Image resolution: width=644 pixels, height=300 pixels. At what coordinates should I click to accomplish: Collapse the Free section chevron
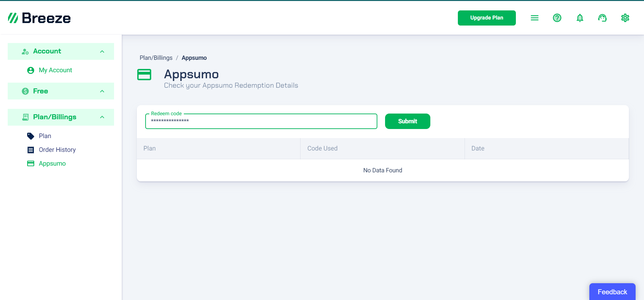click(102, 91)
